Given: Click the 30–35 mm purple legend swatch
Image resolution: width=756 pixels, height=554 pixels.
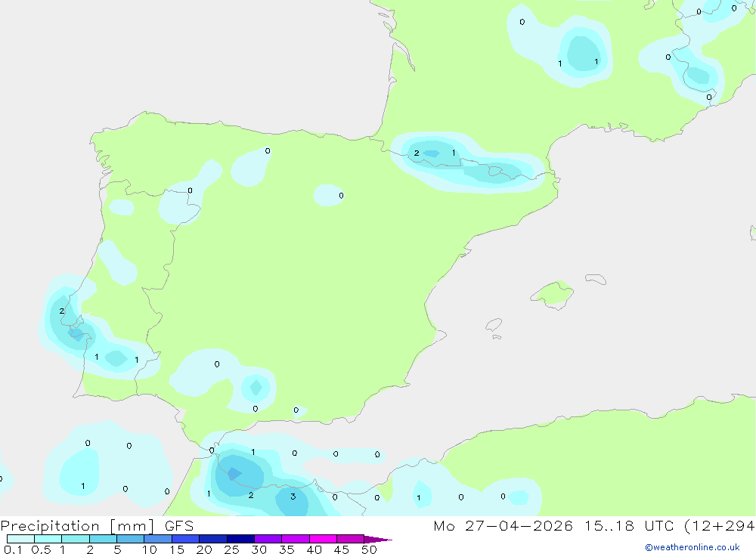Looking at the screenshot, I should (268, 539).
